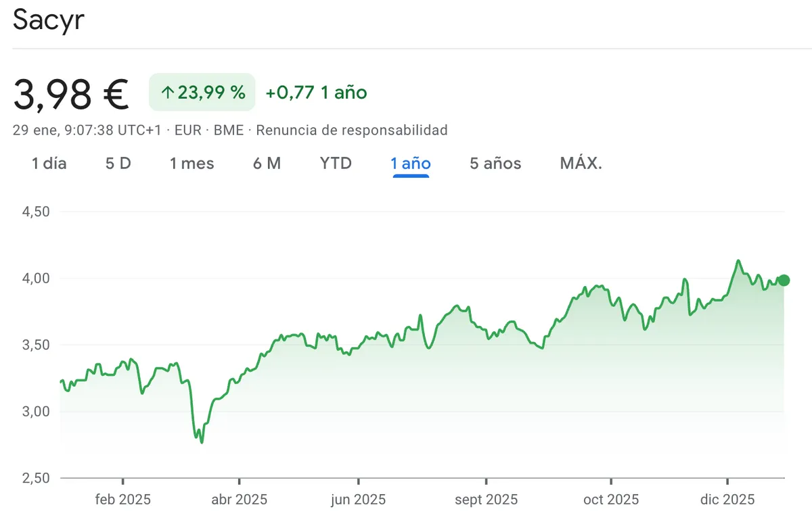Image resolution: width=812 pixels, height=528 pixels.
Task: Choose the "6 M" time range
Action: [267, 164]
